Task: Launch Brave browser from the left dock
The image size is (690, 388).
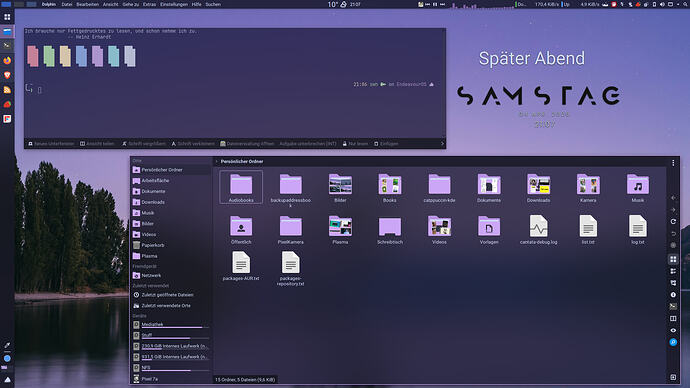Action: [x=7, y=75]
